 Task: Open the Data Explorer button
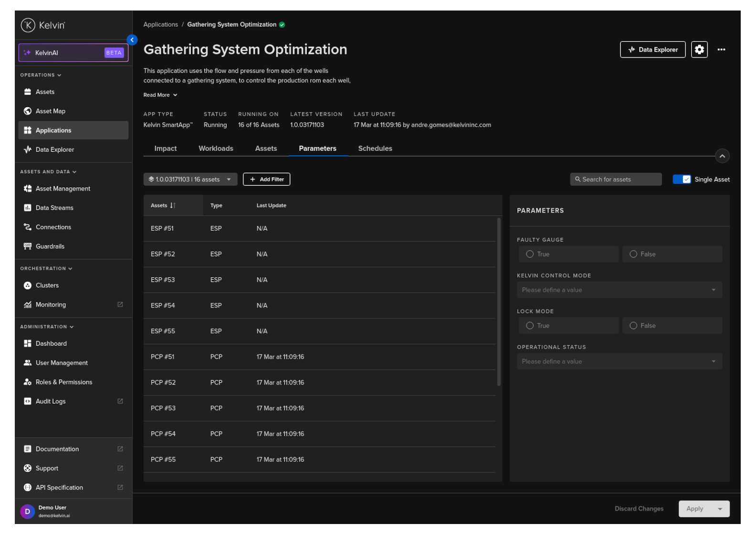(x=652, y=50)
